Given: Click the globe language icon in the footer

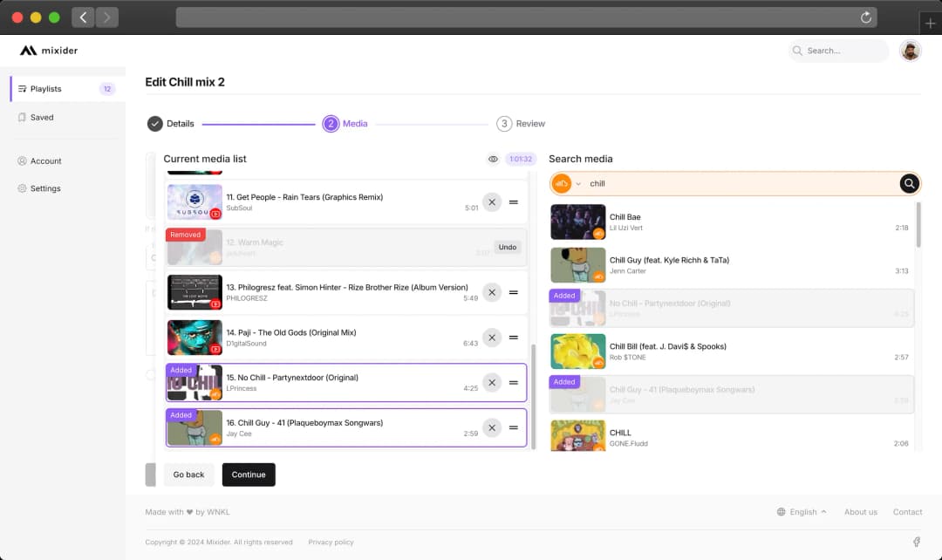Looking at the screenshot, I should [780, 512].
